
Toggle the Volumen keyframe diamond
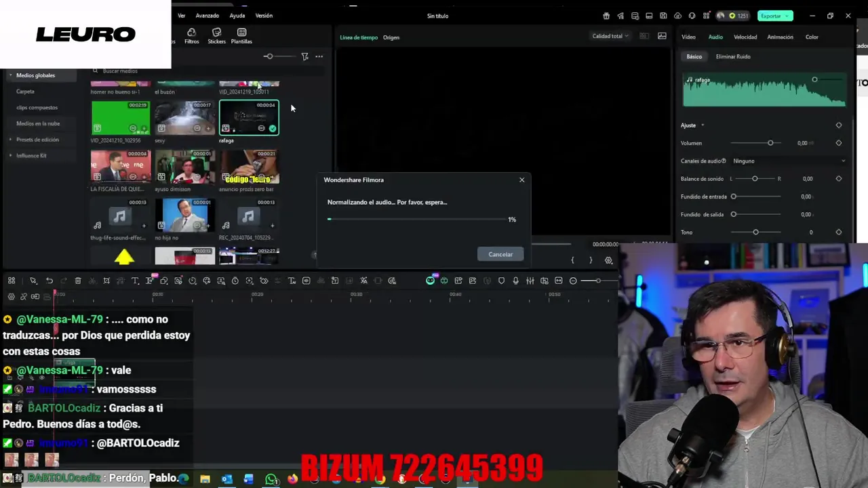(839, 143)
